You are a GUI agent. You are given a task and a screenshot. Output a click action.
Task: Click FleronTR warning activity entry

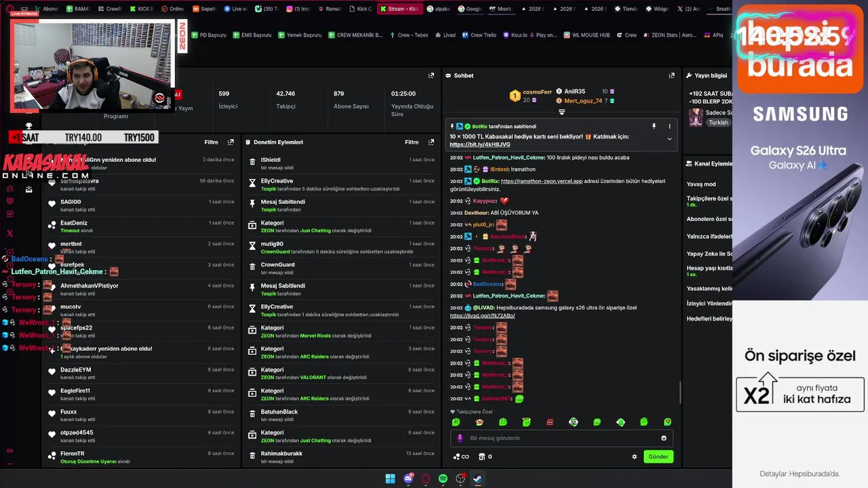(x=141, y=457)
